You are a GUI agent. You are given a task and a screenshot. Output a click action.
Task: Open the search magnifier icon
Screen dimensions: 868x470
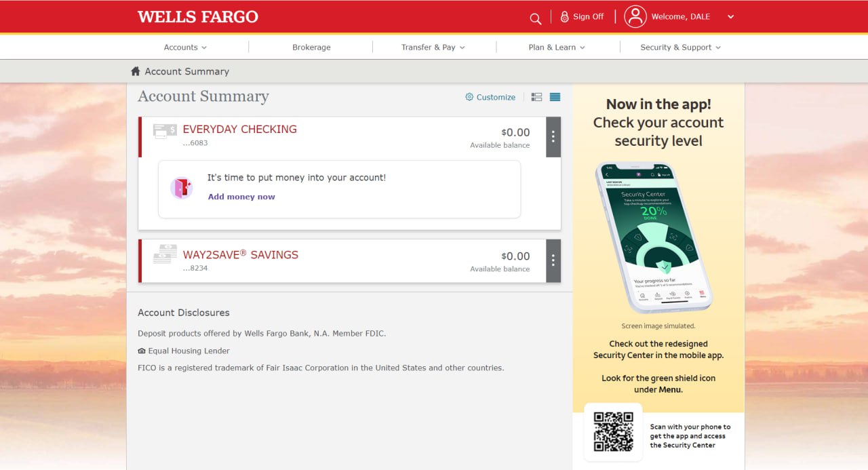pyautogui.click(x=536, y=18)
